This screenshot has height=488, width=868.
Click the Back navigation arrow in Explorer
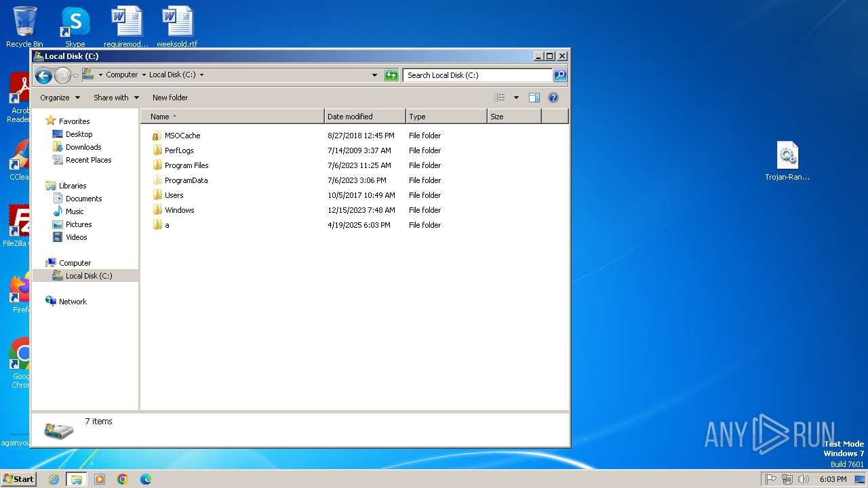[x=43, y=75]
